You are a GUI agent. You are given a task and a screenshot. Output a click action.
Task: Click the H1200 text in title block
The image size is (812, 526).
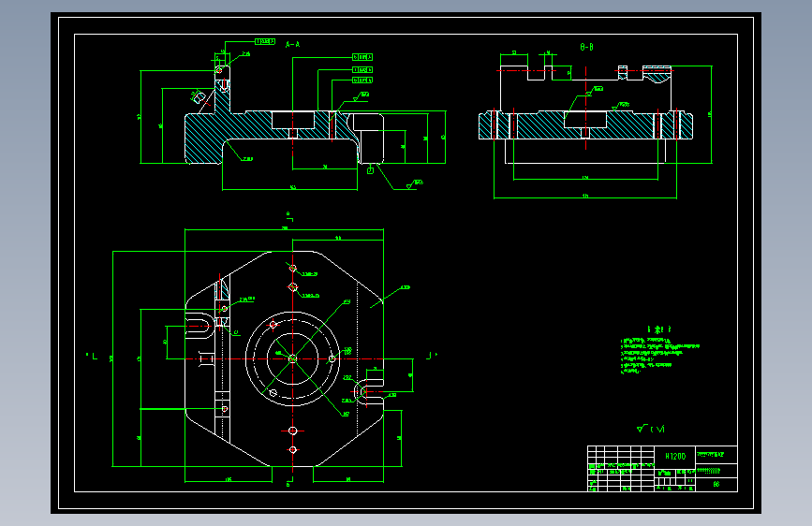(x=675, y=456)
